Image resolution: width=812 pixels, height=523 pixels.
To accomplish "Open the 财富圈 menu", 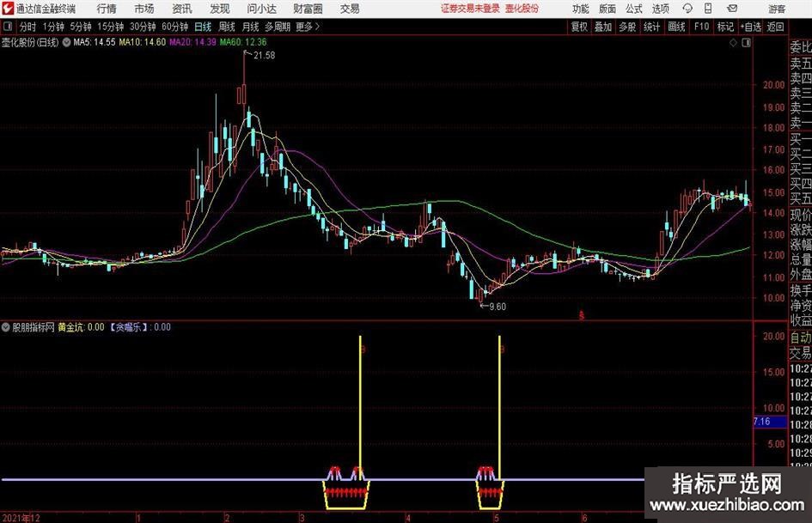I will click(x=308, y=9).
